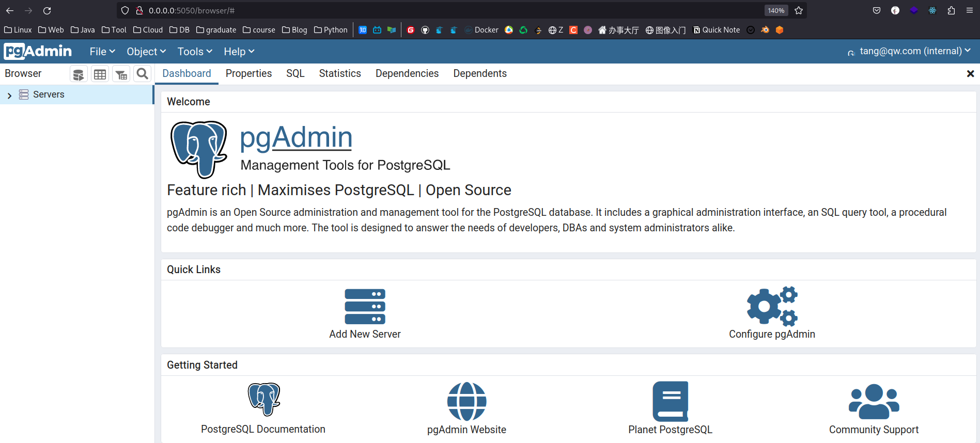980x443 pixels.
Task: Click the Planet PostgreSQL book icon
Action: tap(670, 401)
